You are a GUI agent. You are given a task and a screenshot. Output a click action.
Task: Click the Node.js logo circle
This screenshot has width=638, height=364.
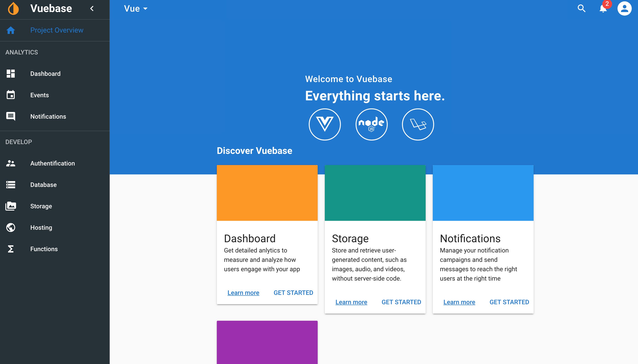tap(371, 124)
